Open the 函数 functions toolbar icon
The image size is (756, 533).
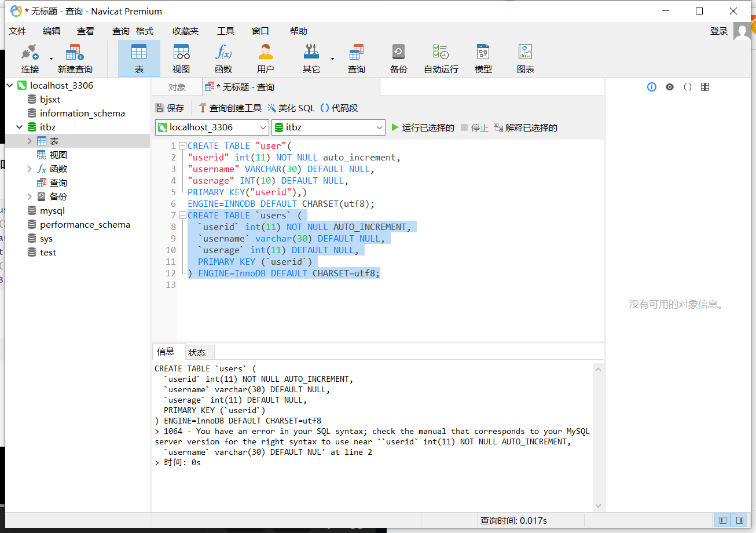click(x=223, y=59)
